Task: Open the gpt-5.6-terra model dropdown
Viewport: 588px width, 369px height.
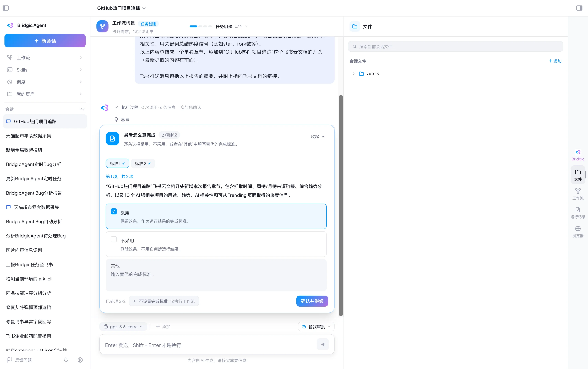Action: tap(123, 327)
